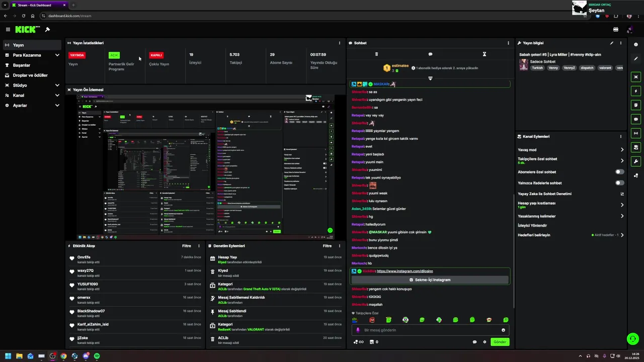644x362 pixels.
Task: Open the Windows Start button on the taskbar
Action: coord(8,356)
